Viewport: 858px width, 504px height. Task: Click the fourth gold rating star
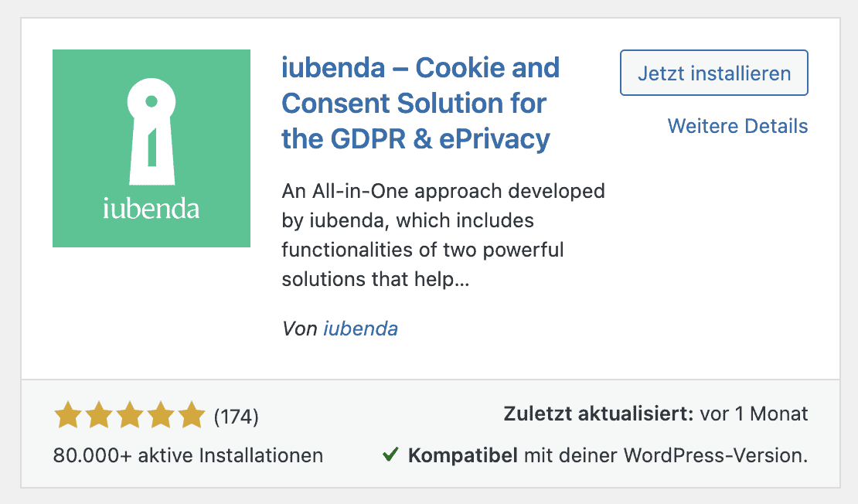tap(160, 414)
